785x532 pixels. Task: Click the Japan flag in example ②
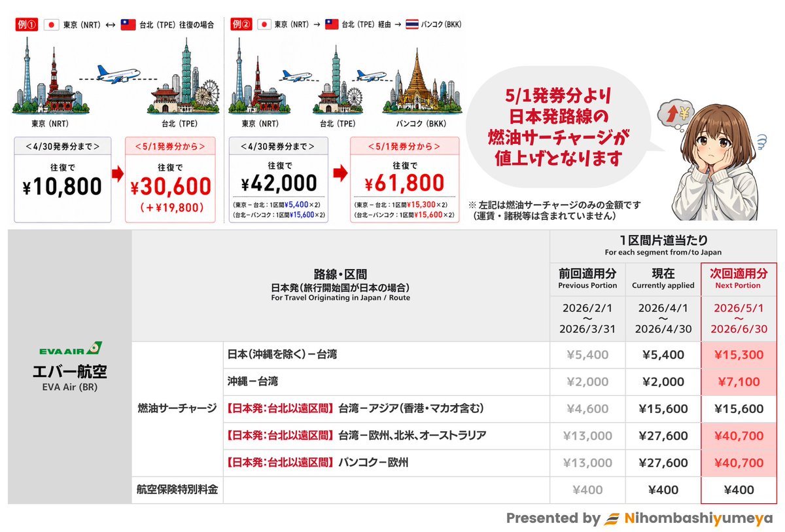pyautogui.click(x=263, y=25)
